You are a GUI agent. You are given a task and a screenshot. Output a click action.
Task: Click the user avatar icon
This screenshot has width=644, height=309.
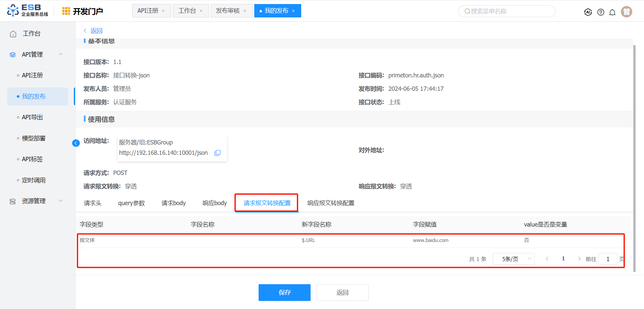point(626,12)
